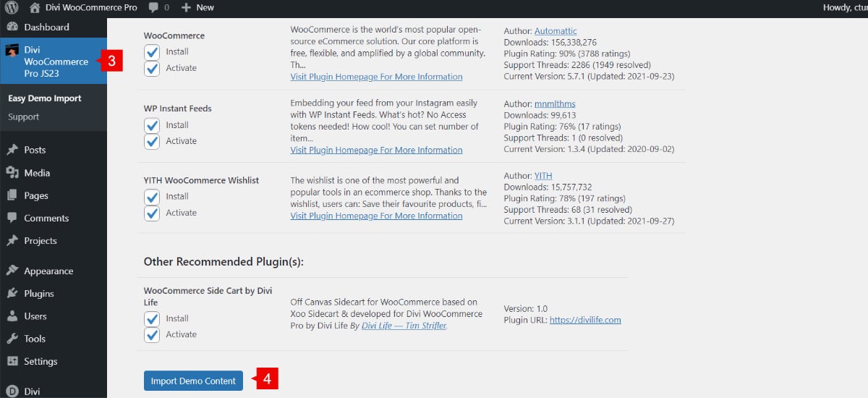The width and height of the screenshot is (868, 398).
Task: Open the Automattic author link
Action: [556, 31]
